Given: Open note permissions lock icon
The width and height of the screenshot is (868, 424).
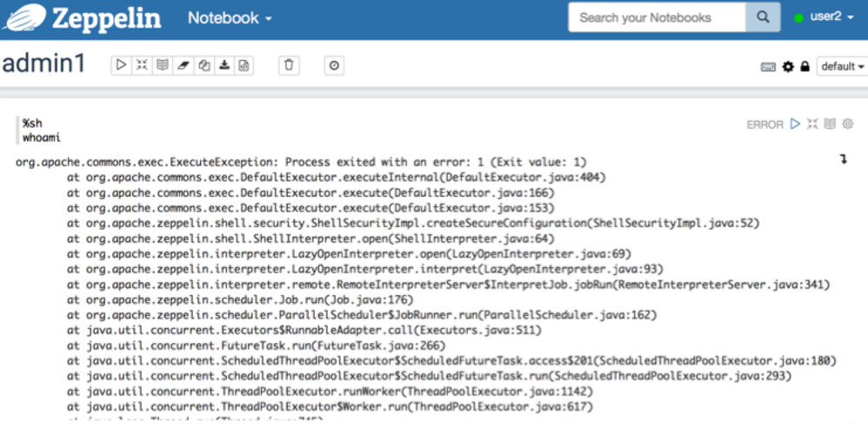Looking at the screenshot, I should point(805,67).
